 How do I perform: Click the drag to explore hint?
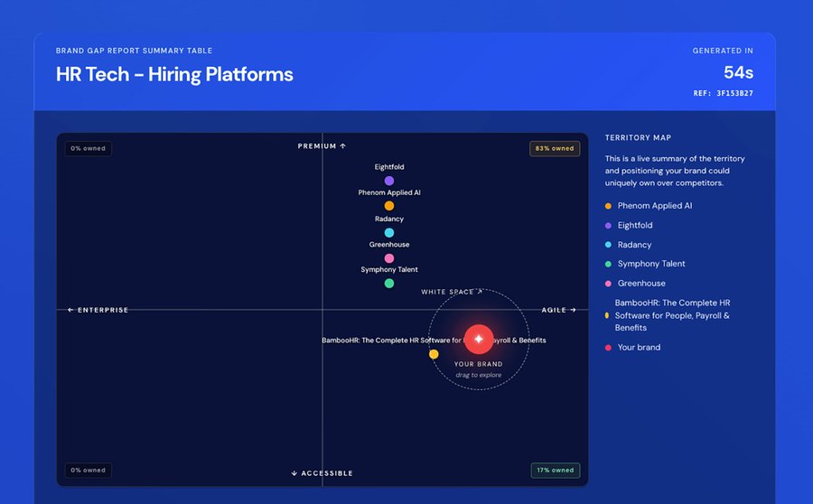tap(479, 375)
